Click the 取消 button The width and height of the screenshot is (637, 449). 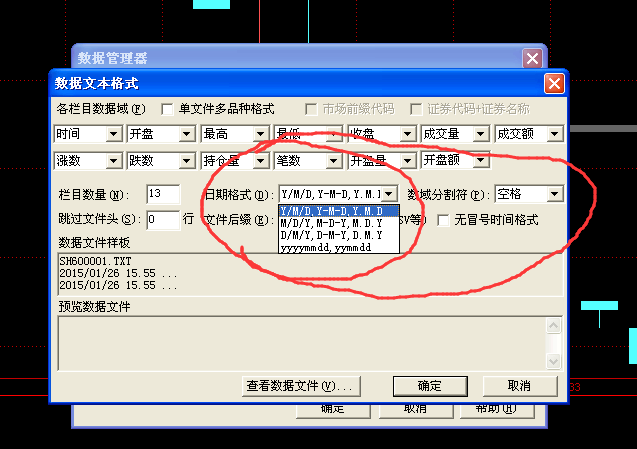520,386
